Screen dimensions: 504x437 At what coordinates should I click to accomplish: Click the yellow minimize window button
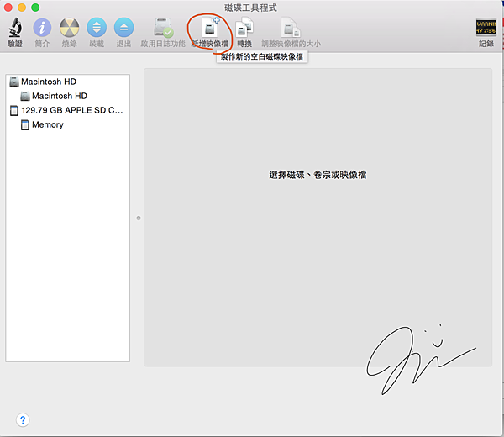[x=22, y=8]
